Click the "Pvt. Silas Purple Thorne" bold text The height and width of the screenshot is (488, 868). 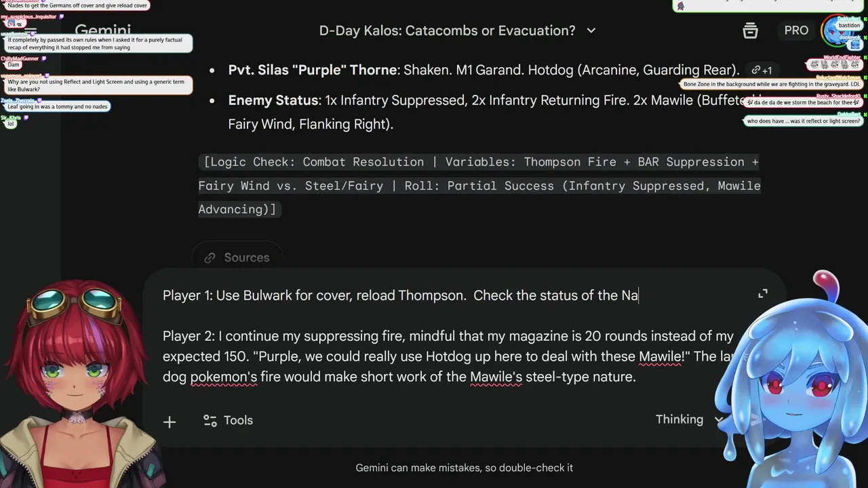coord(312,70)
